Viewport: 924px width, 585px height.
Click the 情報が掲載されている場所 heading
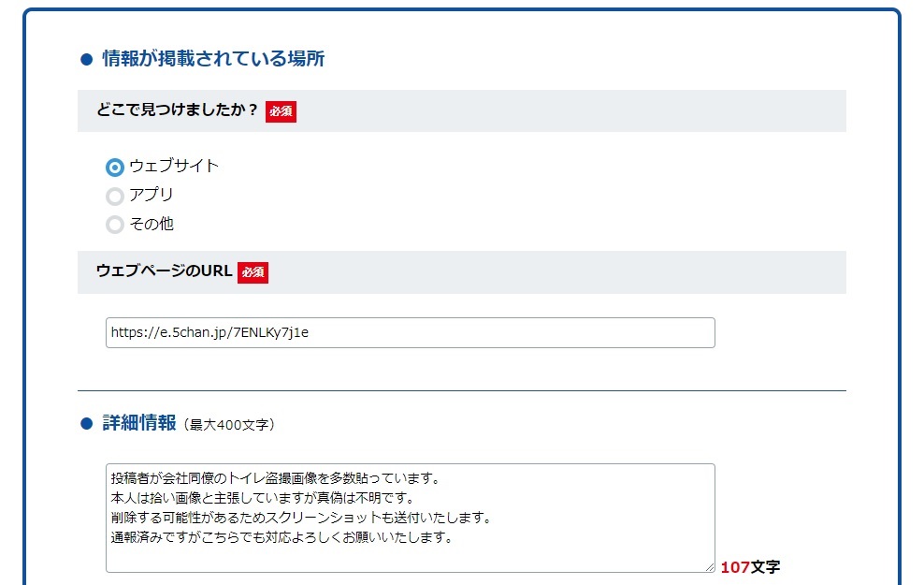(213, 59)
